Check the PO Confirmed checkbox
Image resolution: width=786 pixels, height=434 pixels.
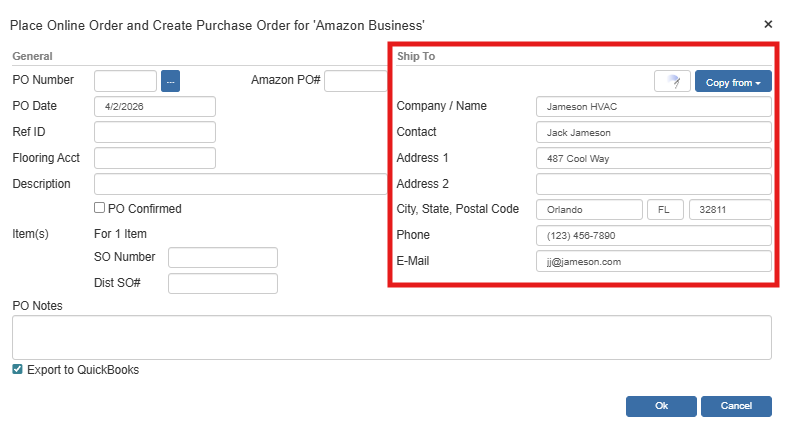pos(99,208)
